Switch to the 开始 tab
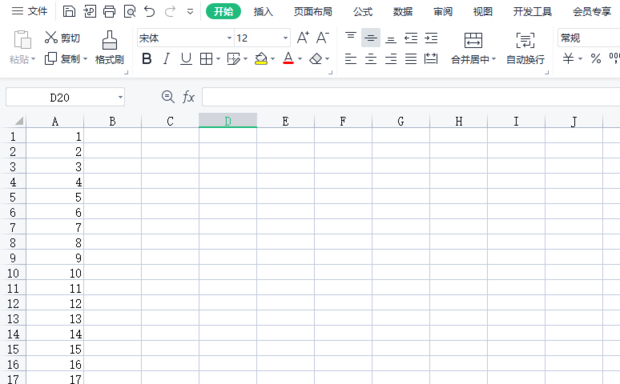 click(x=223, y=11)
